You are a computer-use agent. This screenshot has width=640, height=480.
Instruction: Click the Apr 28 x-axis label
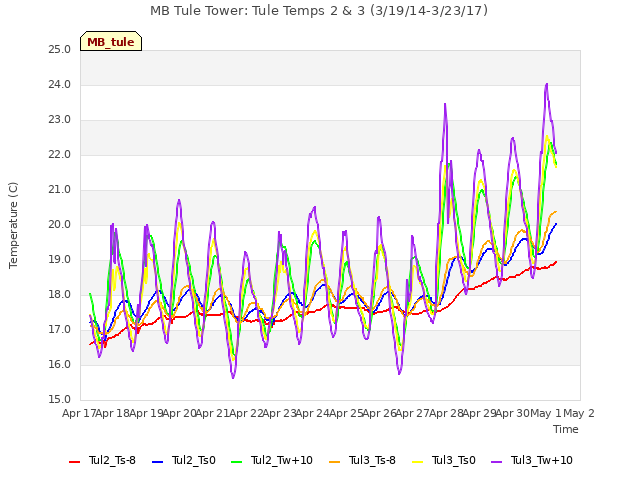point(446,414)
